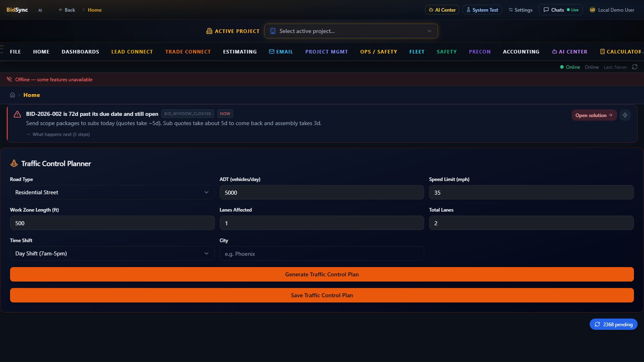Image resolution: width=644 pixels, height=362 pixels.
Task: Click the Total Lanes field
Action: tap(531, 223)
